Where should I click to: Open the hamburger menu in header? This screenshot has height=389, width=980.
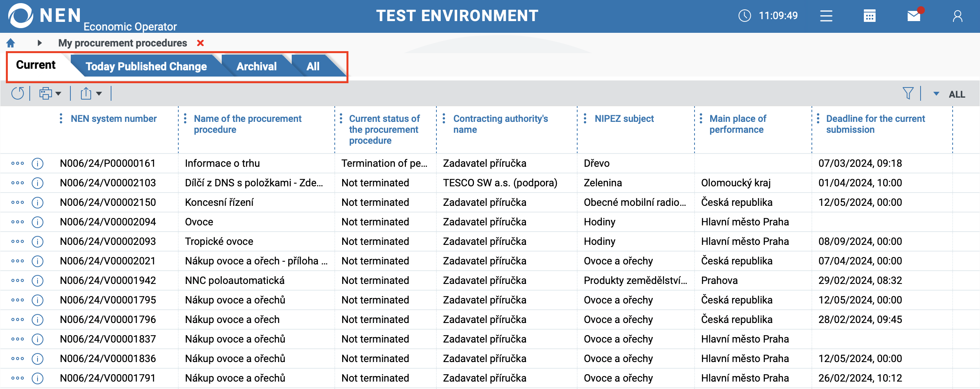tap(826, 16)
